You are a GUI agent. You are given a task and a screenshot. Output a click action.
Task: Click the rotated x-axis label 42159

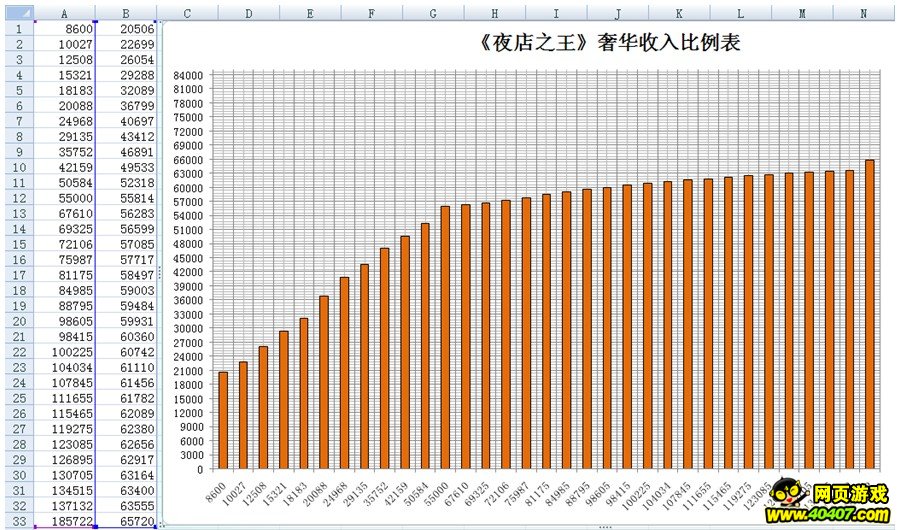(x=396, y=493)
